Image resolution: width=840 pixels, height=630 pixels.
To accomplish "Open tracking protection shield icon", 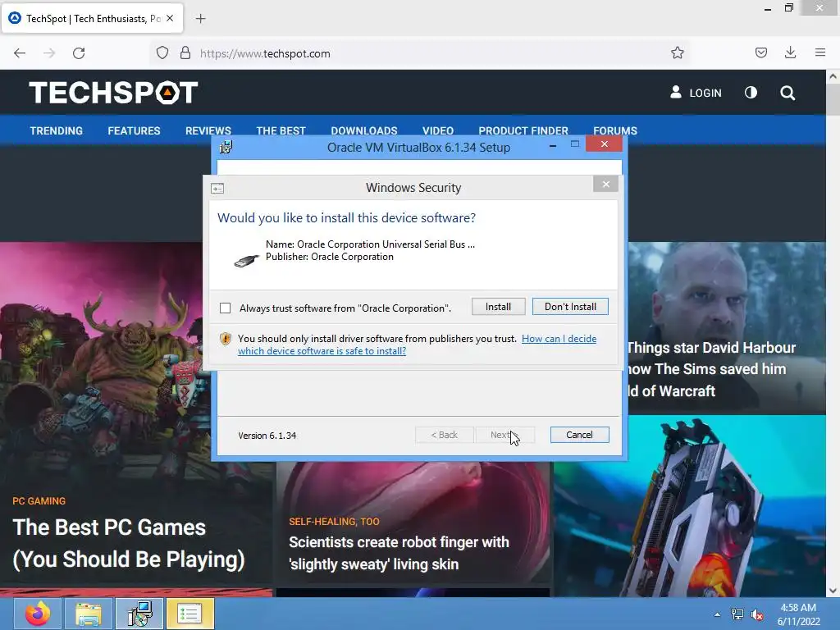I will (162, 53).
